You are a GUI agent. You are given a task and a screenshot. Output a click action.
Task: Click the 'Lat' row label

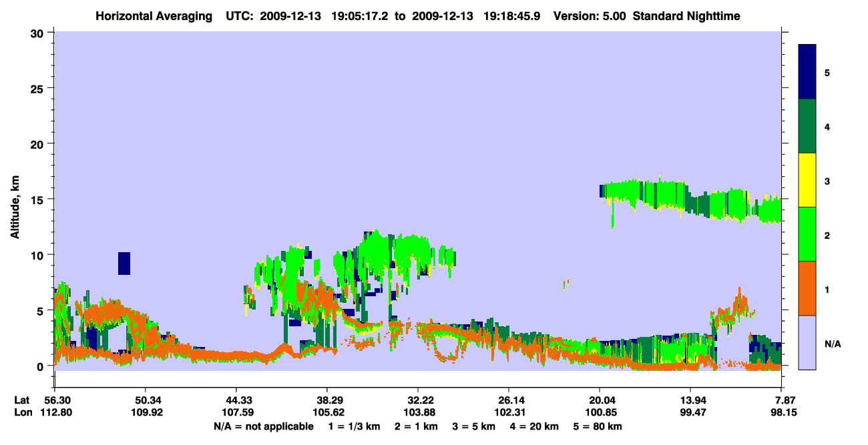(x=21, y=400)
